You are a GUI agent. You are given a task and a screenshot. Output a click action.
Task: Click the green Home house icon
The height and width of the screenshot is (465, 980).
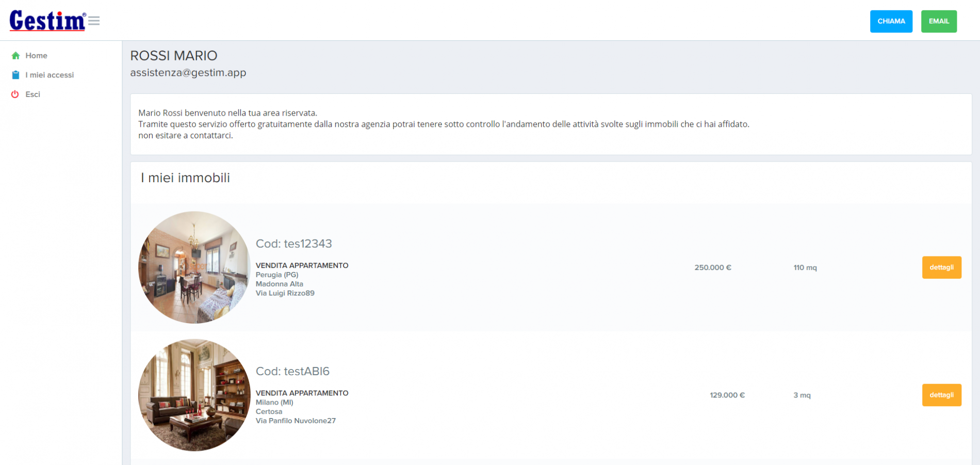15,55
